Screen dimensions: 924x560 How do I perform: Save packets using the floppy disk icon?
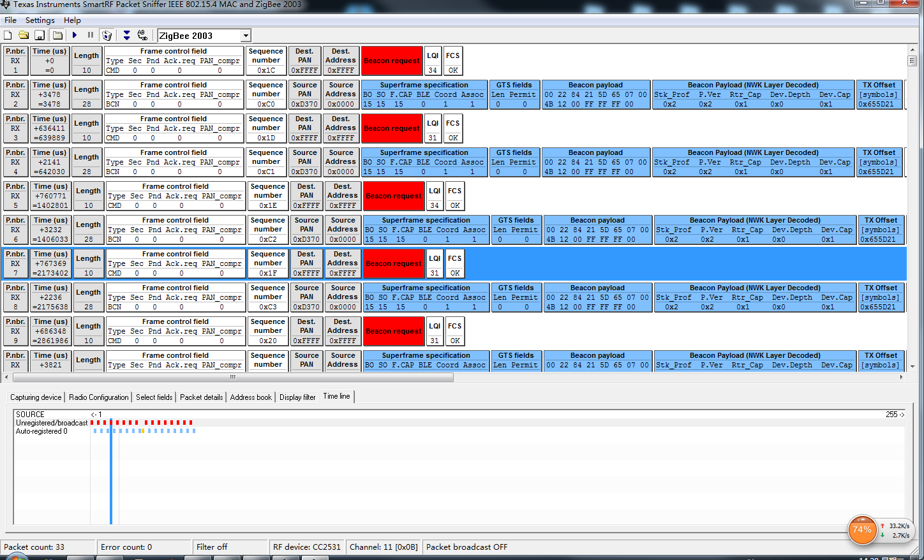pyautogui.click(x=40, y=35)
